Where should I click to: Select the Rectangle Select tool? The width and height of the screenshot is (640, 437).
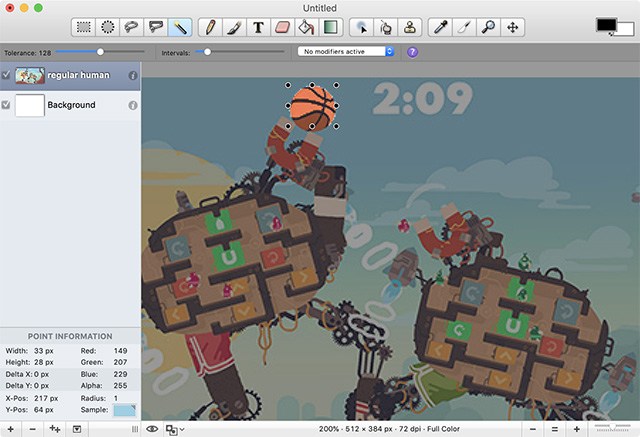coord(85,27)
